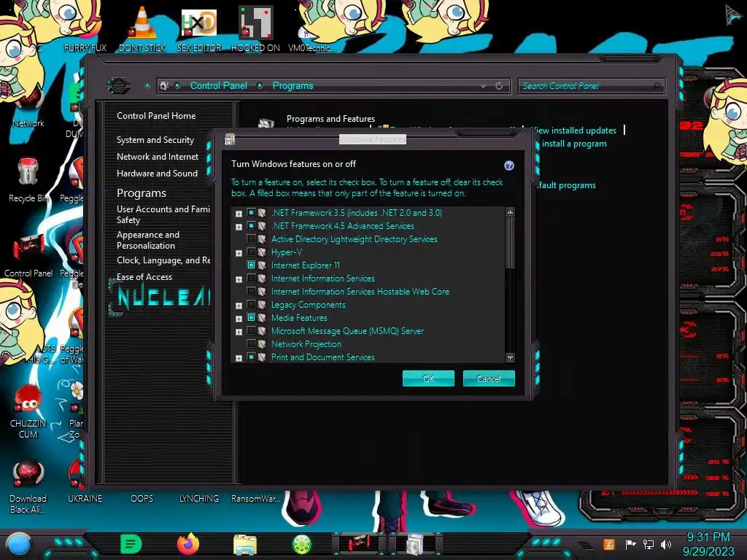
Task: Select the Recycle Bin desktop icon
Action: 28,179
